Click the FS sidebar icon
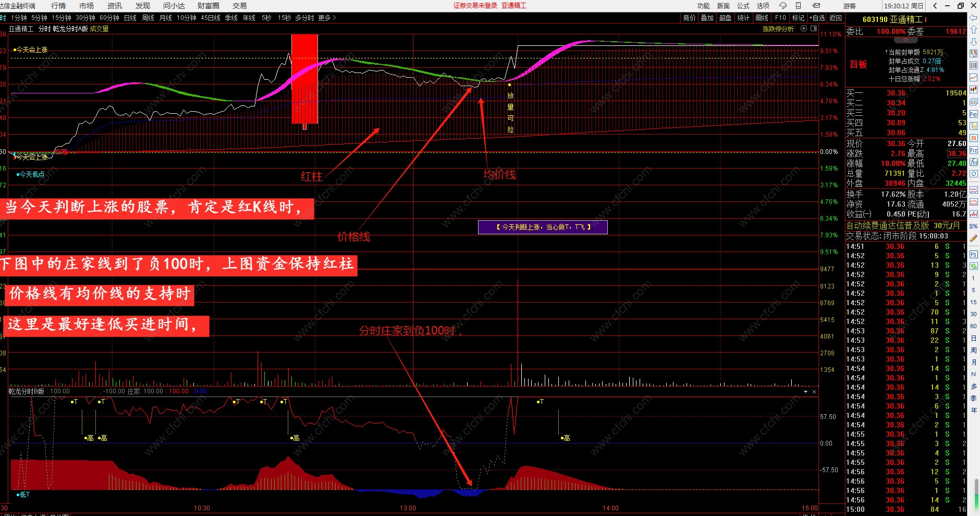980x516 pixels. point(973,255)
